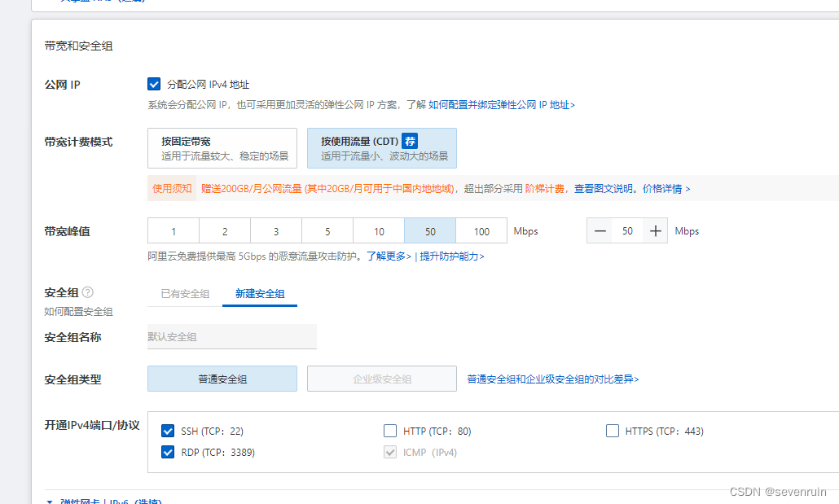Choose 按固定带宽 billing mode
This screenshot has width=839, height=504.
222,148
